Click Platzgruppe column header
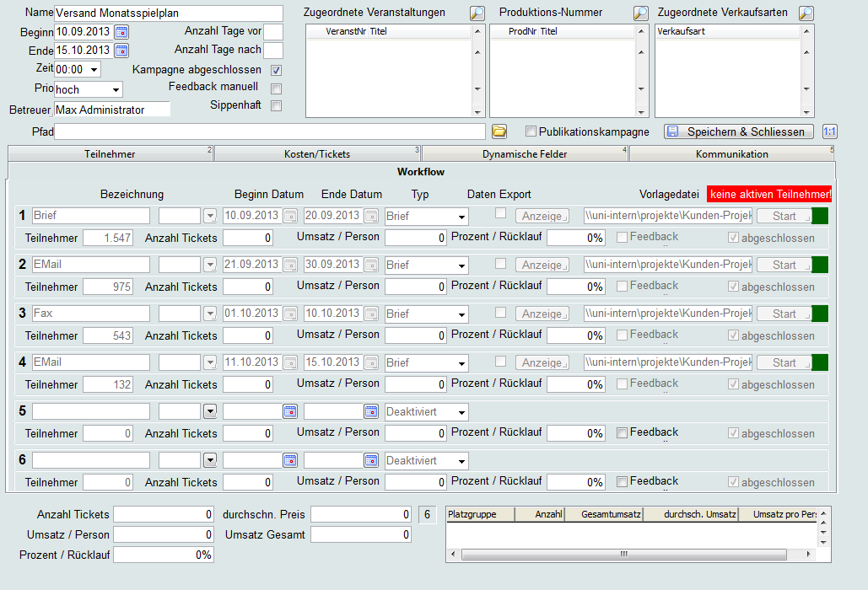 [x=481, y=514]
